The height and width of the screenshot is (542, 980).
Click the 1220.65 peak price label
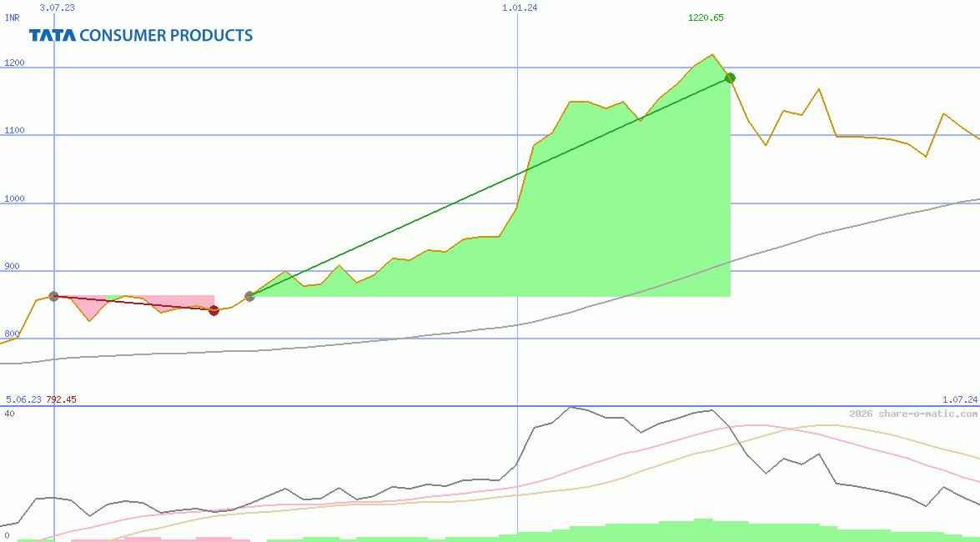(706, 18)
